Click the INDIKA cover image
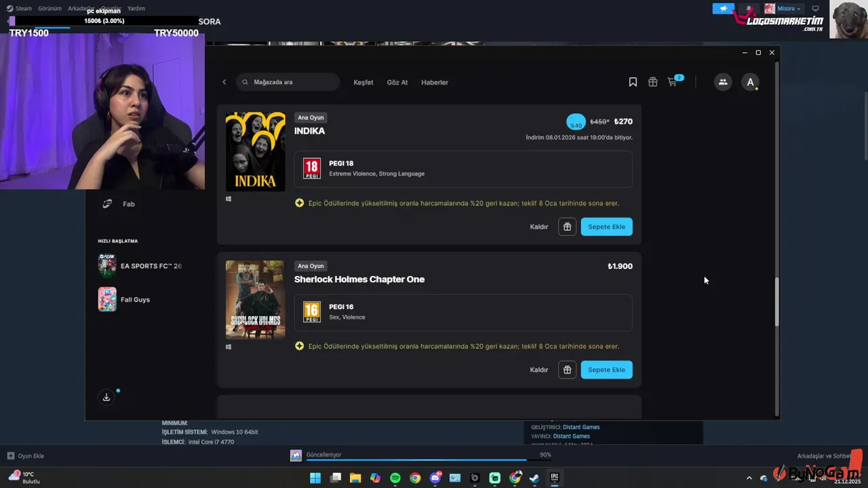The height and width of the screenshot is (488, 868). (x=255, y=151)
